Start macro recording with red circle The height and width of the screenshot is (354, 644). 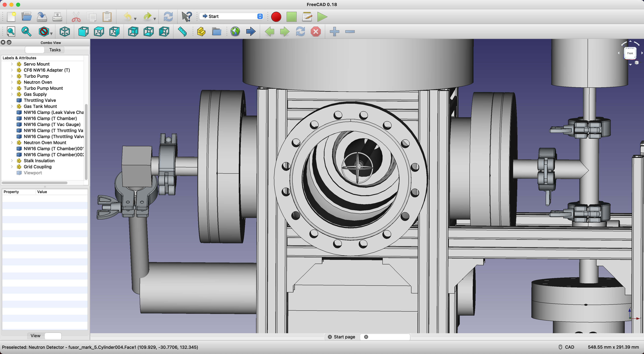click(276, 16)
